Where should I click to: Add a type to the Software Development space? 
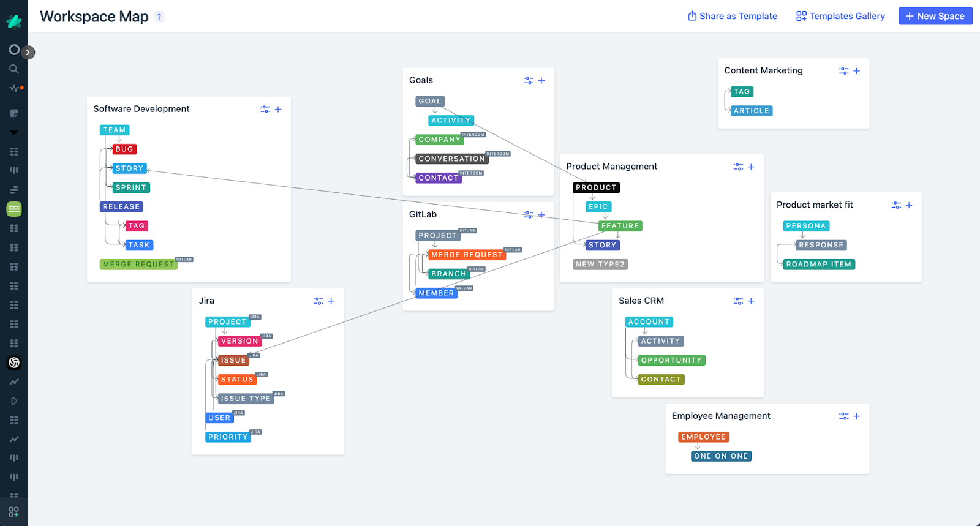coord(278,109)
